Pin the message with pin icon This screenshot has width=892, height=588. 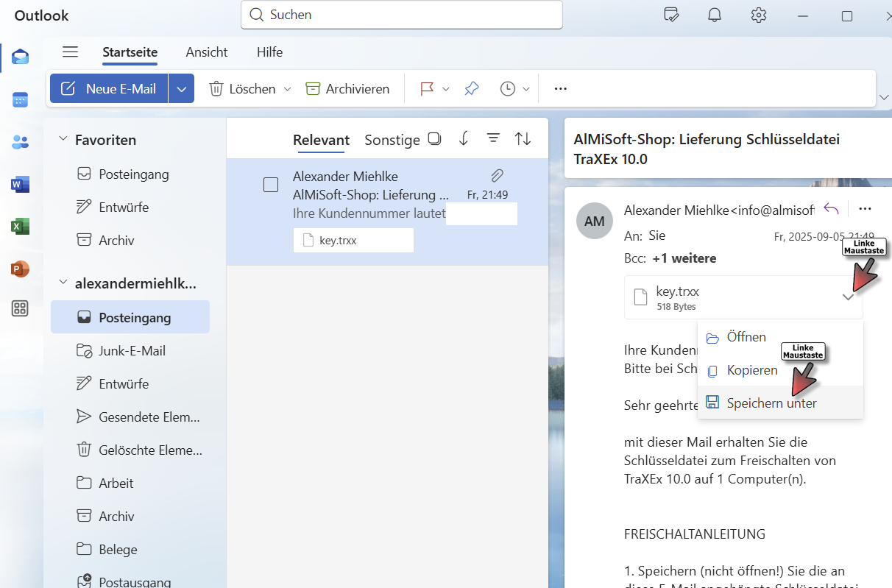click(472, 89)
